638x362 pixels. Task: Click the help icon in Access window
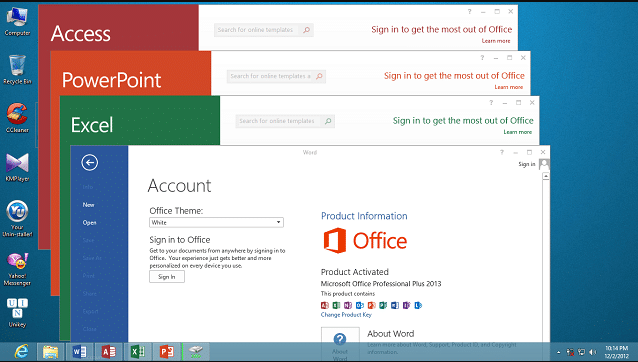point(470,11)
